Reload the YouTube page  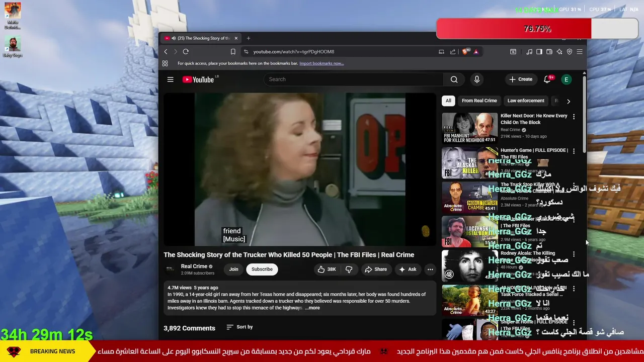point(186,51)
